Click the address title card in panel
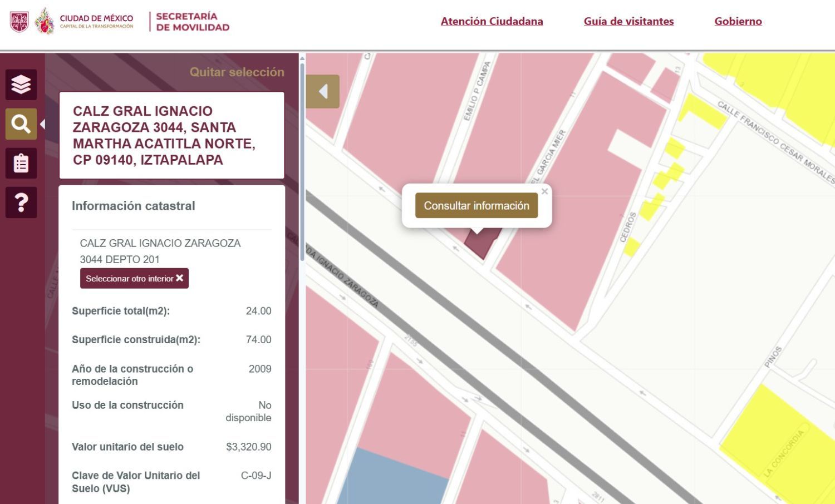This screenshot has height=504, width=835. [171, 135]
